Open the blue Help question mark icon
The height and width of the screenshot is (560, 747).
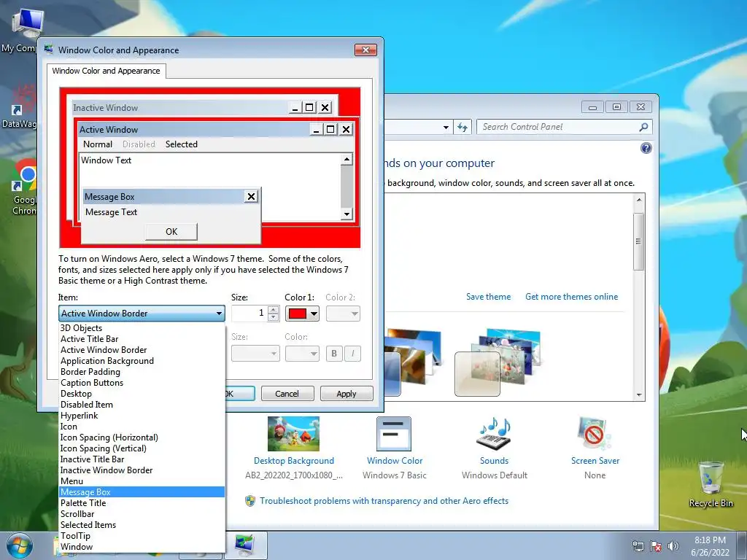(x=646, y=148)
